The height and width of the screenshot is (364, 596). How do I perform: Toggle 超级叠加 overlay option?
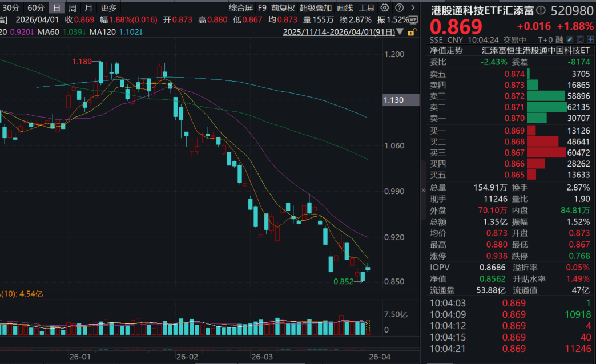[x=316, y=8]
